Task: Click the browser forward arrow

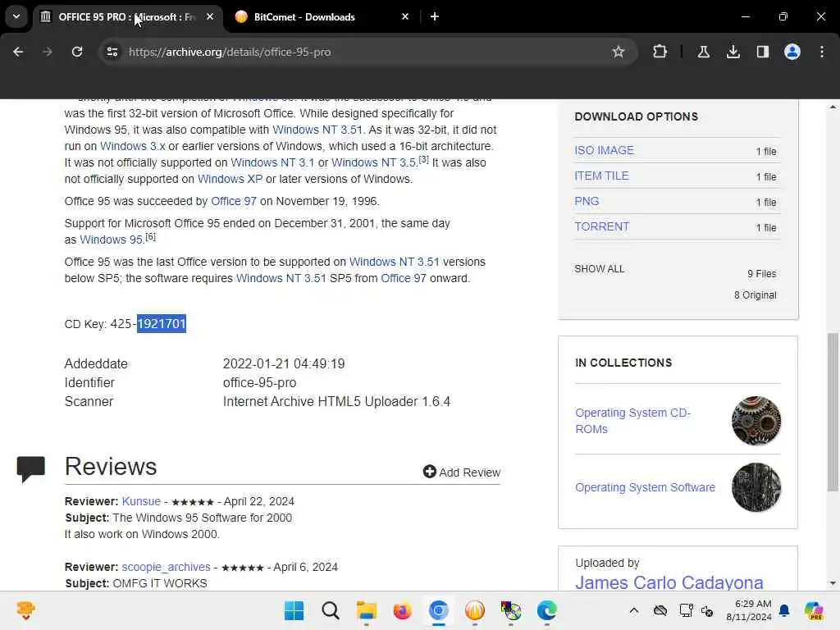Action: pyautogui.click(x=48, y=52)
